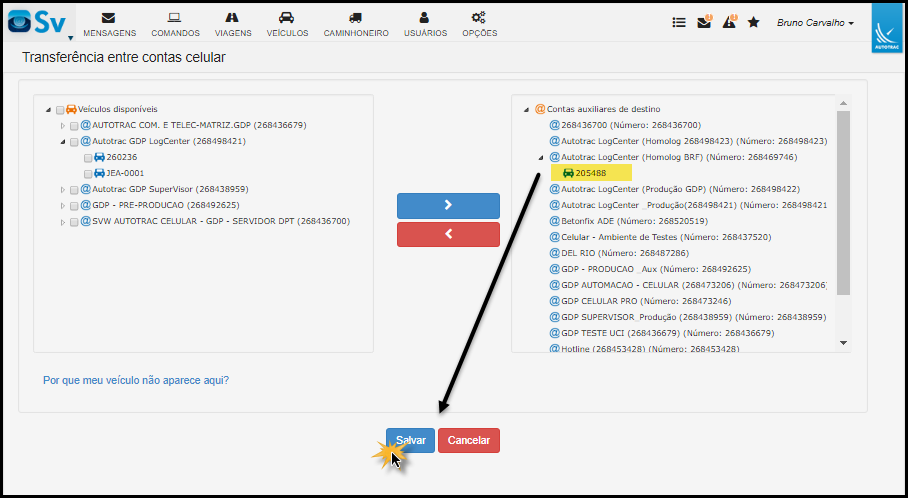This screenshot has height=498, width=908.
Task: Open the Mensagens envelope menu
Action: 109,25
